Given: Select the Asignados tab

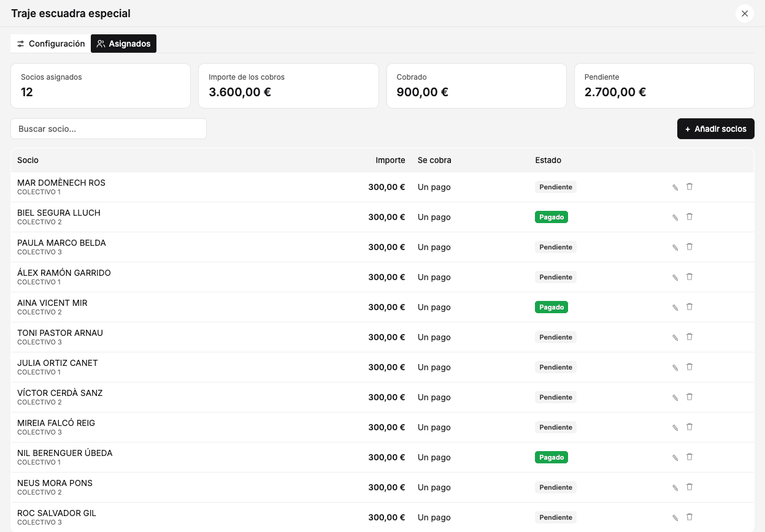Looking at the screenshot, I should tap(123, 44).
